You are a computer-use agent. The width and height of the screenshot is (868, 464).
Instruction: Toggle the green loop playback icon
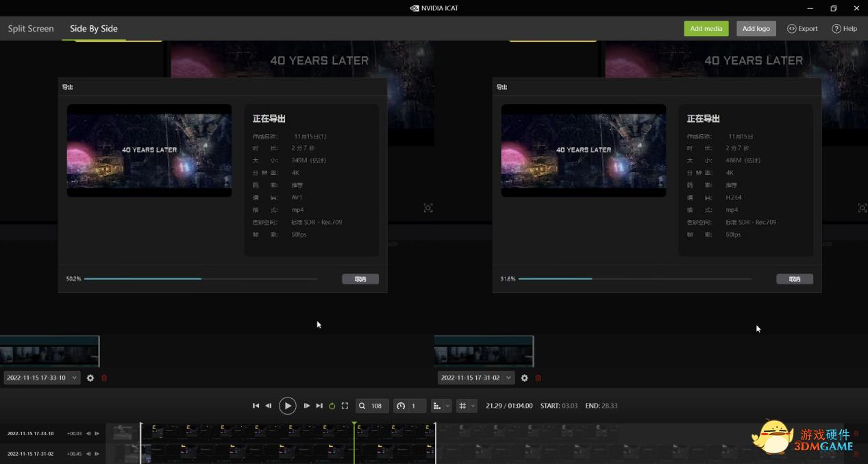tap(333, 405)
